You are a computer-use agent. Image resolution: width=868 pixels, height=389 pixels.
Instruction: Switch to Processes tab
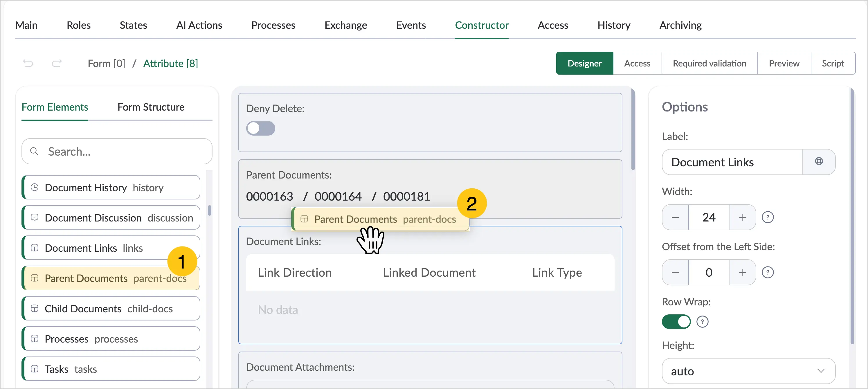pyautogui.click(x=273, y=25)
